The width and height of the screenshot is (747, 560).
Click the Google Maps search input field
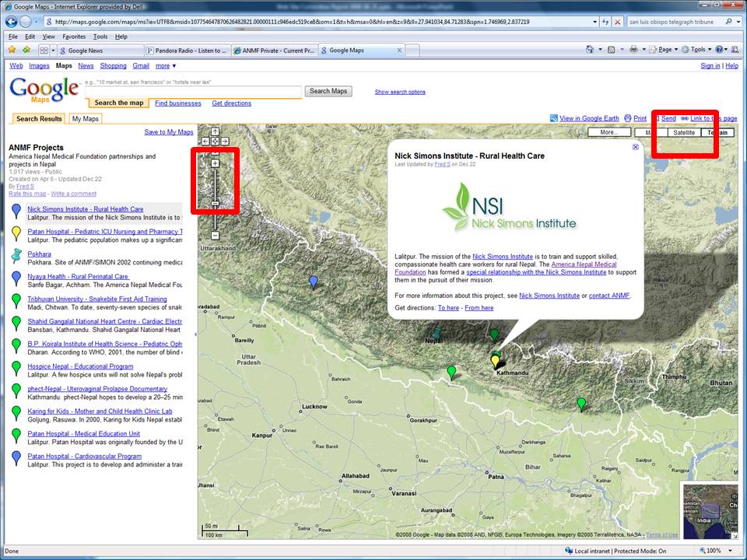(193, 92)
